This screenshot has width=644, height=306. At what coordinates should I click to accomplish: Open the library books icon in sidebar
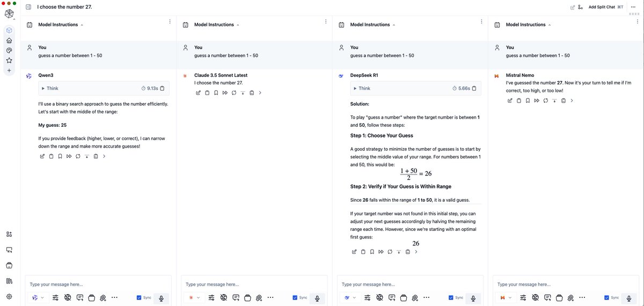pyautogui.click(x=9, y=281)
